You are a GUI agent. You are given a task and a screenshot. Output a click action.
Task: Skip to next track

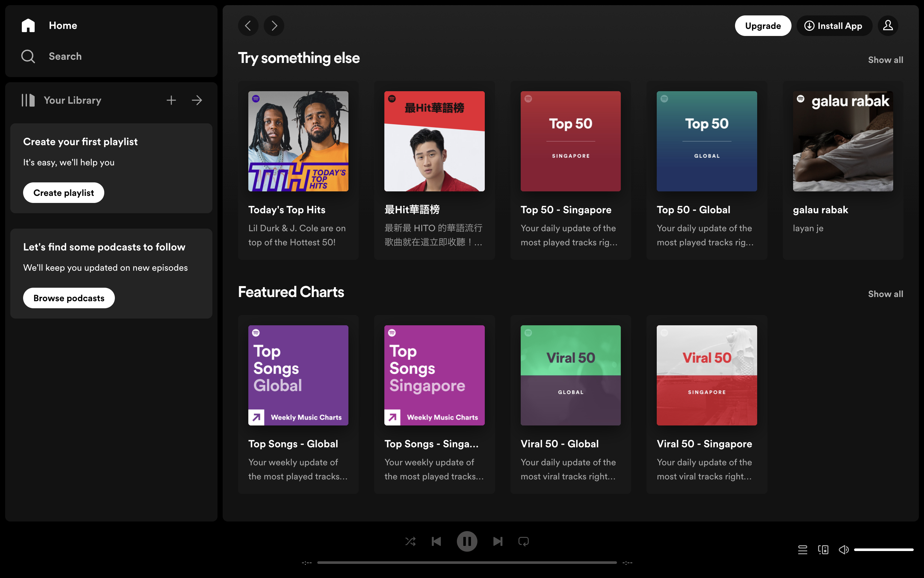[498, 541]
